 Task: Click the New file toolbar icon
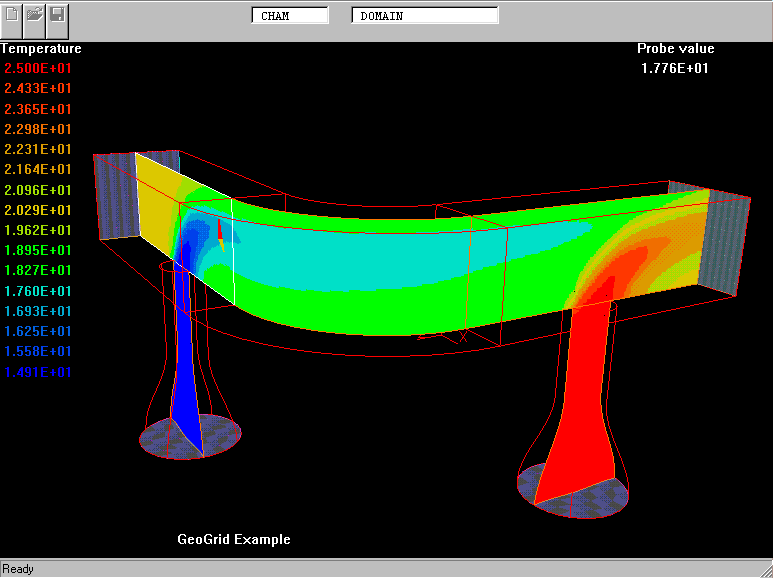[x=13, y=15]
